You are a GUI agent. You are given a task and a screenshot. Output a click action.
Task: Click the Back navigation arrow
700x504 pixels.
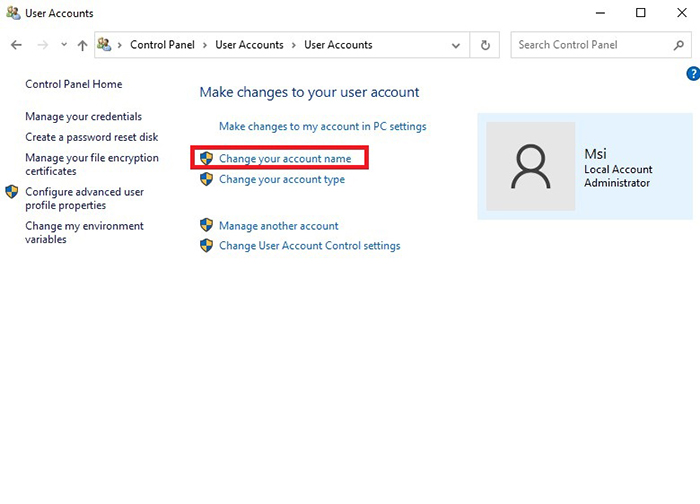pyautogui.click(x=16, y=45)
